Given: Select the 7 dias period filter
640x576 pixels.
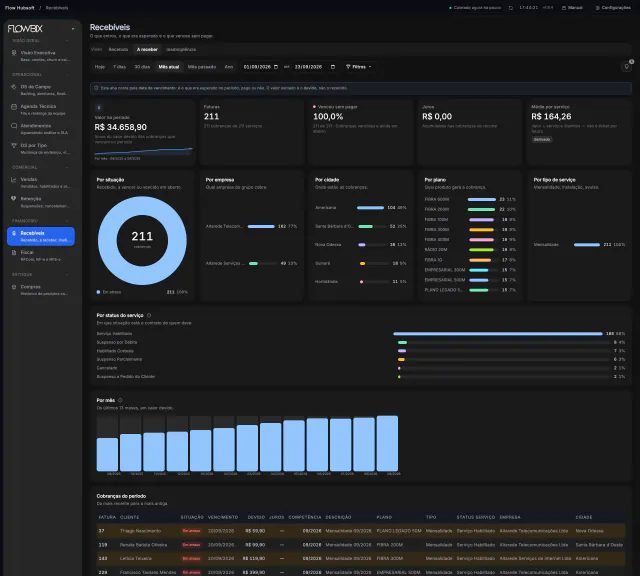Looking at the screenshot, I should point(120,67).
